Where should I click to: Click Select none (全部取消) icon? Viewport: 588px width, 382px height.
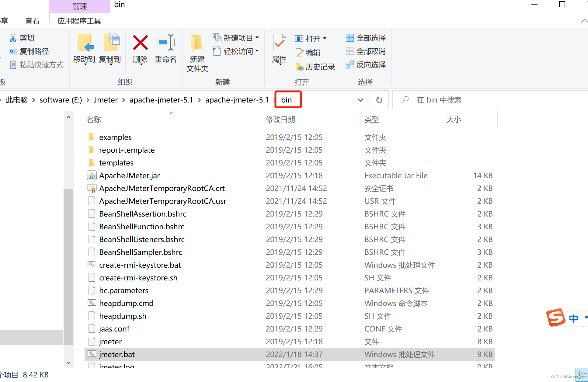(x=350, y=51)
